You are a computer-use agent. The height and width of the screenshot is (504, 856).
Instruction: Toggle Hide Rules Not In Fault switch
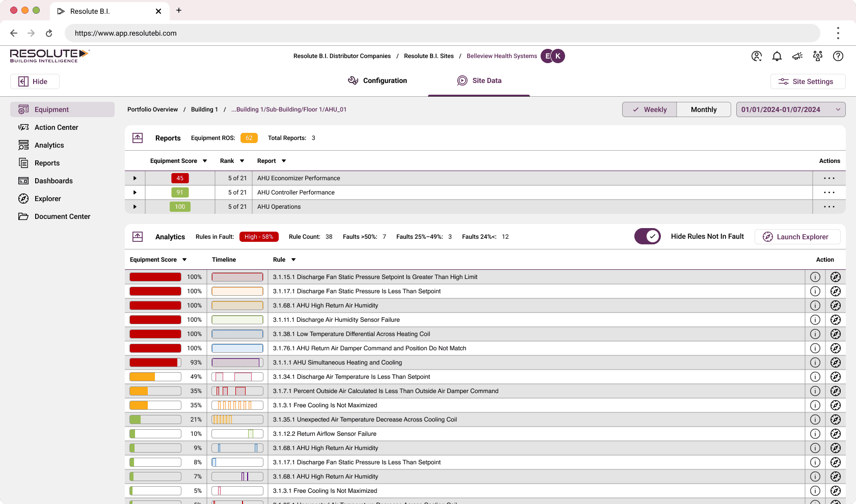click(x=648, y=236)
